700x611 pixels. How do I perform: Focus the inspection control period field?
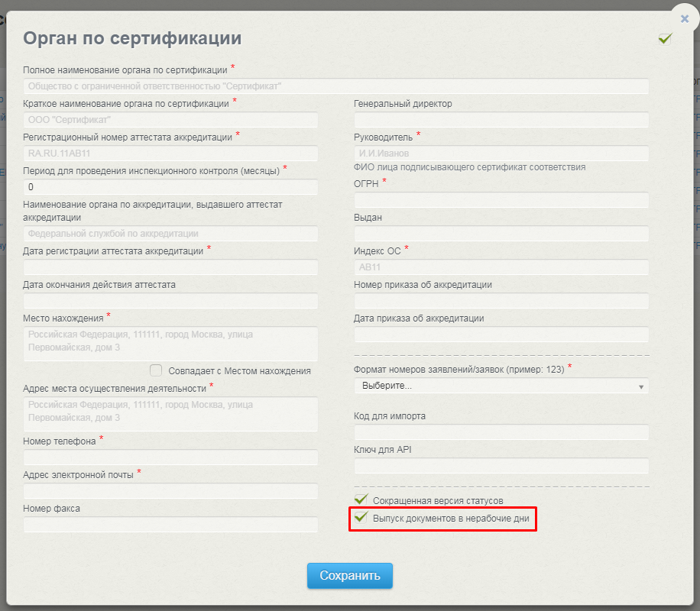(x=170, y=187)
